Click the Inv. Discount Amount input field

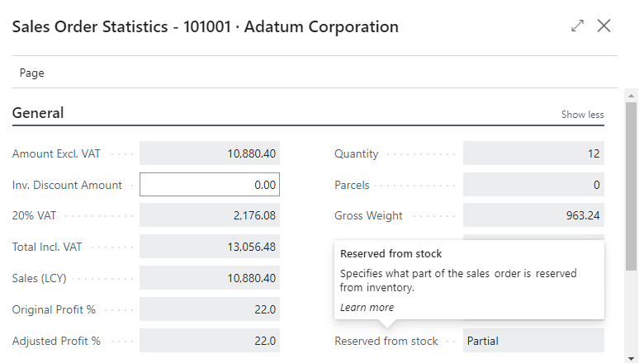tap(210, 185)
